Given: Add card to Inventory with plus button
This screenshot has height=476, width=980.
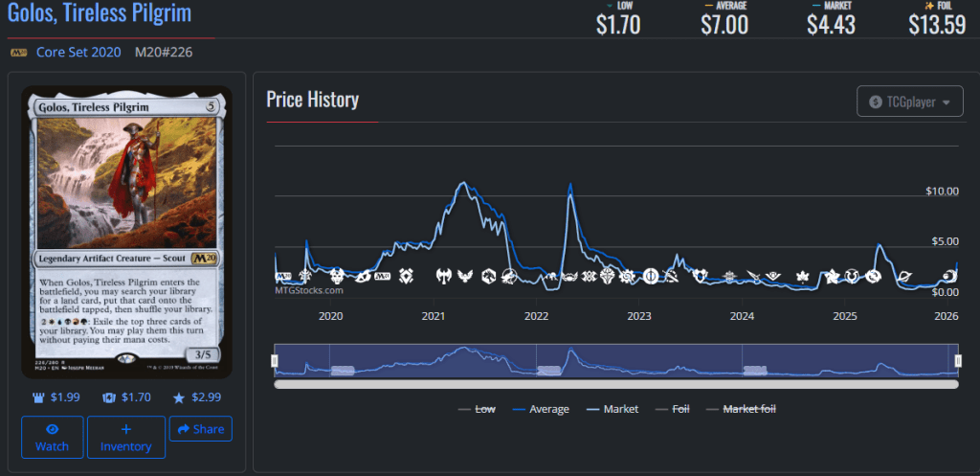Looking at the screenshot, I should 125,437.
